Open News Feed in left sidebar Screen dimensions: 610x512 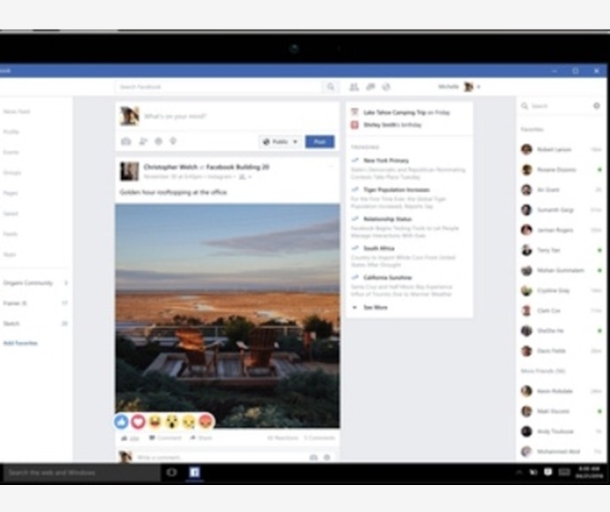coord(16,111)
